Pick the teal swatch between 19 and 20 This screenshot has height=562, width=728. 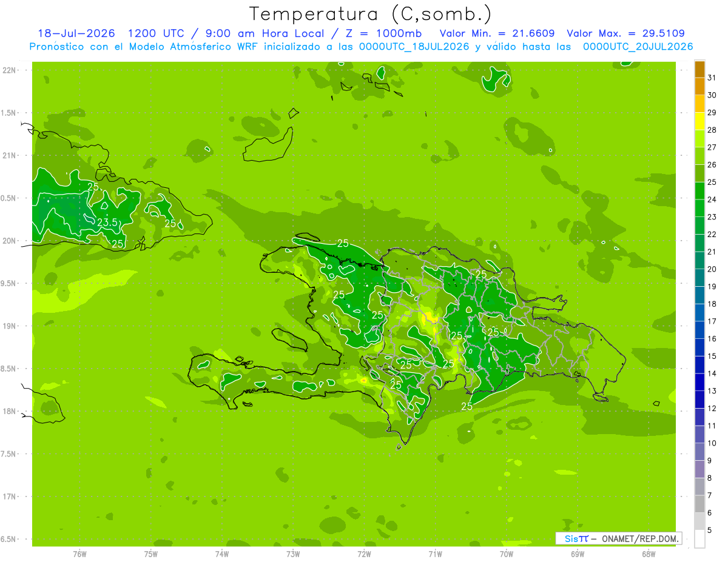click(699, 278)
